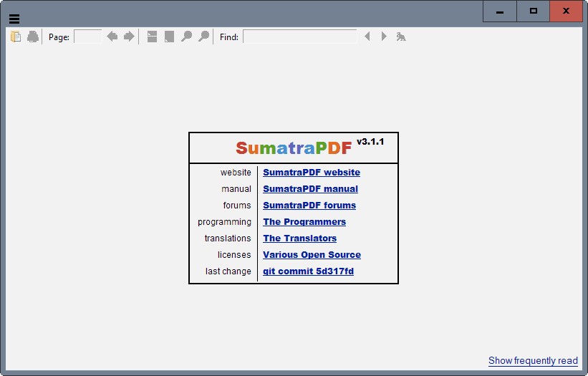Click the Print toolbar icon

click(33, 37)
